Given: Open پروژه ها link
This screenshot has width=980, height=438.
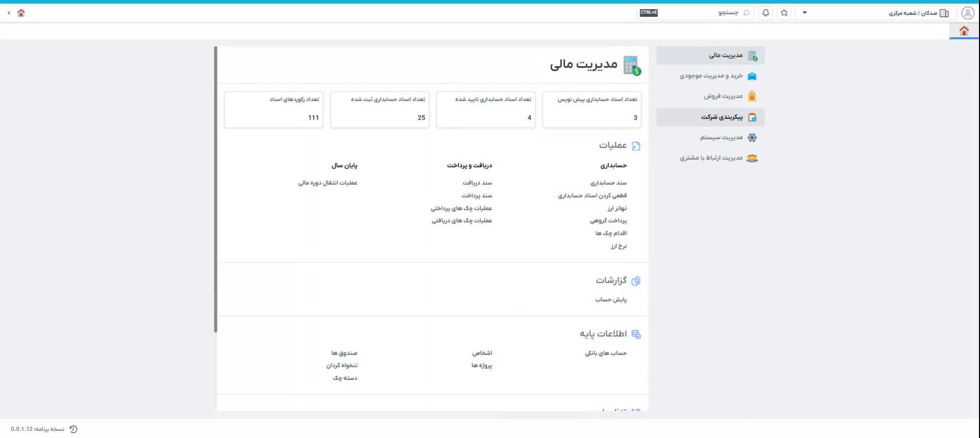Looking at the screenshot, I should pos(482,366).
